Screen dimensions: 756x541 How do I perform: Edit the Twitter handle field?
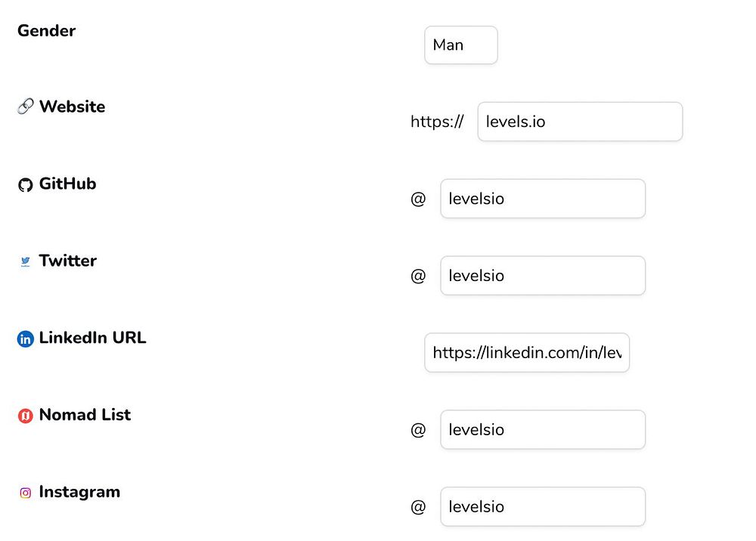543,276
